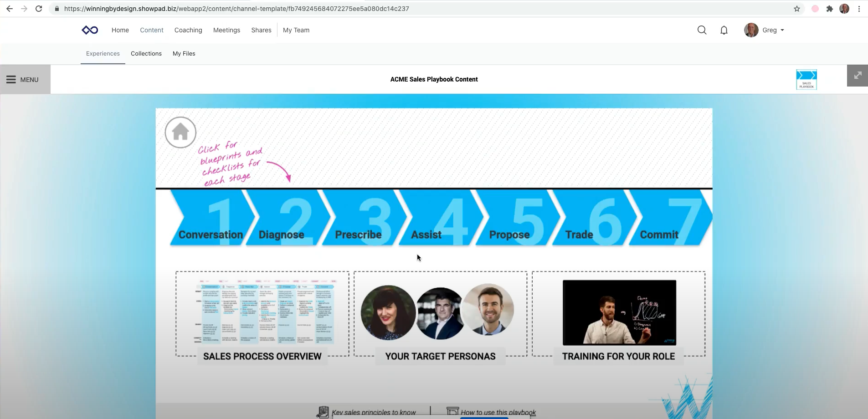Image resolution: width=868 pixels, height=419 pixels.
Task: Click the playbook home icon
Action: tap(180, 133)
